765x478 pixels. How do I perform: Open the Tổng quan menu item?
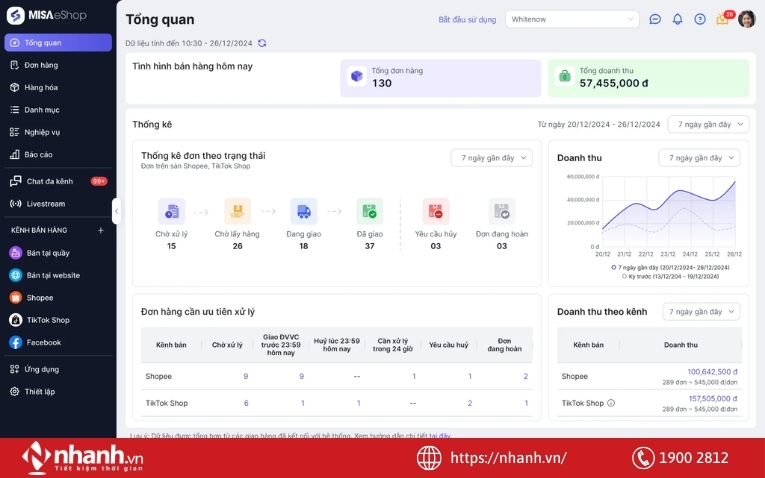(58, 42)
